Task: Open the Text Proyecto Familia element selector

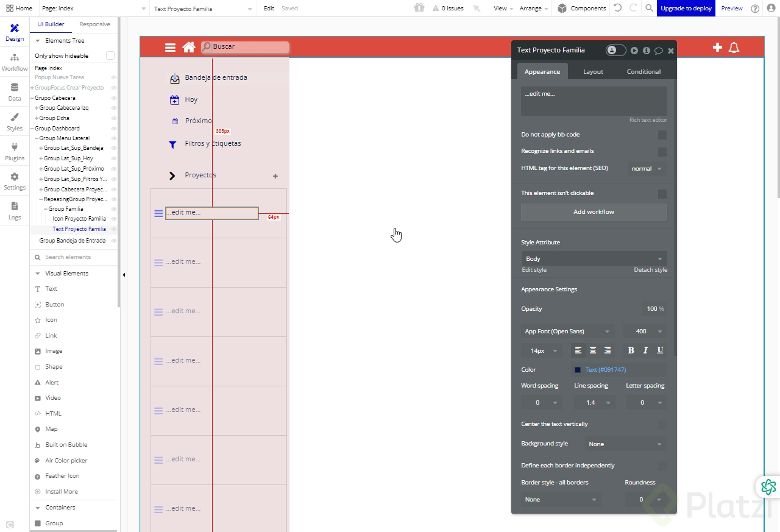Action: 204,9
